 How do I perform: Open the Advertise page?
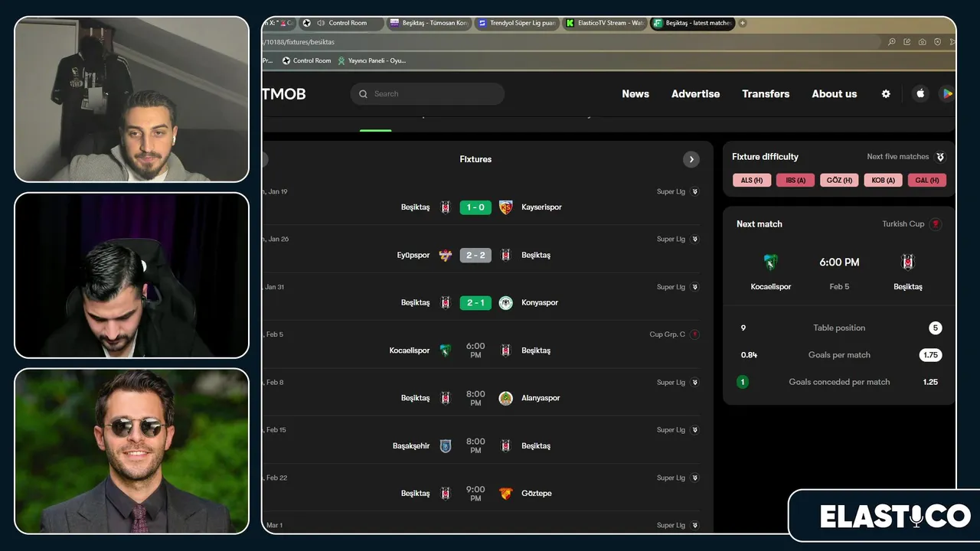click(x=695, y=94)
